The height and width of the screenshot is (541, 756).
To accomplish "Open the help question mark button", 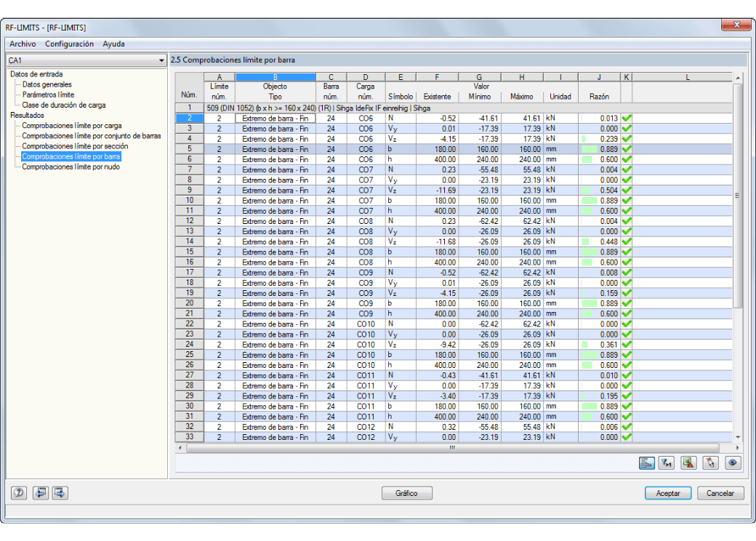I will pyautogui.click(x=19, y=493).
